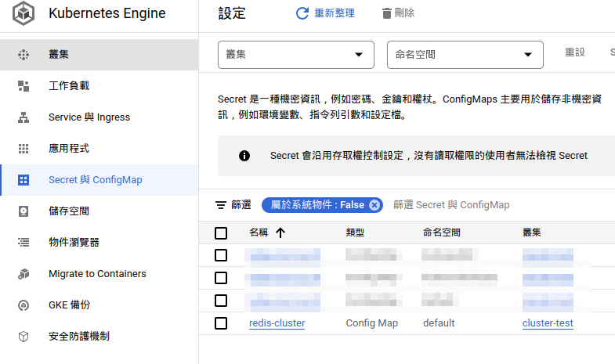Check the first blurred row checkbox
Viewport: 615px width, 364px height.
[x=221, y=255]
